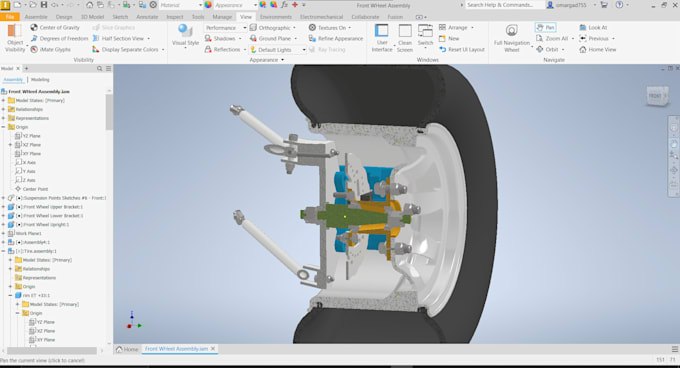Switch to the 3D Model ribbon tab
Viewport: 680px width, 368px height.
point(92,17)
